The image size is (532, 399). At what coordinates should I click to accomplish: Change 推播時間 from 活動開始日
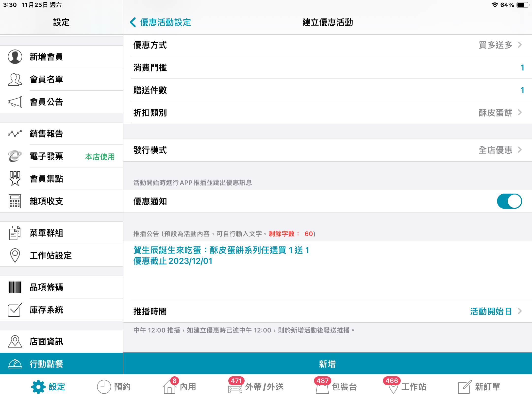pyautogui.click(x=328, y=311)
